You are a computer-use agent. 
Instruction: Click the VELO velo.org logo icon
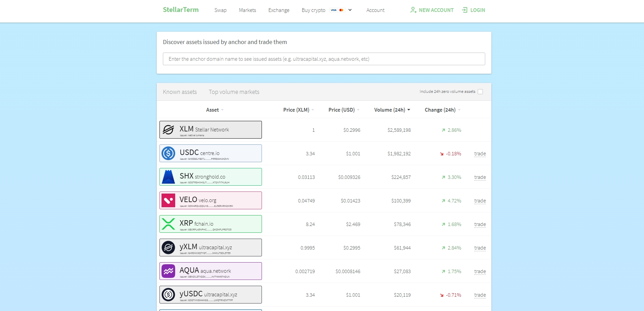click(x=168, y=200)
